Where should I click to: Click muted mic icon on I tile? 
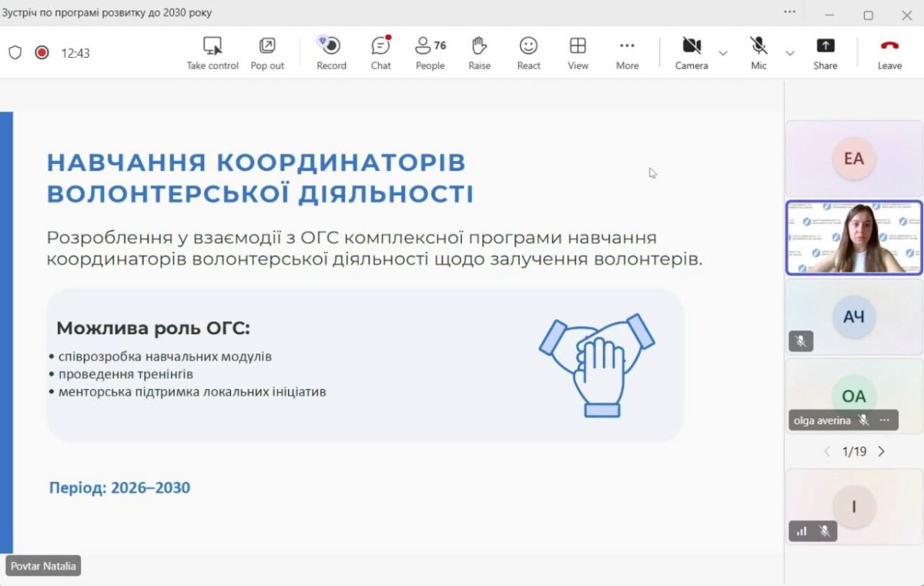point(824,531)
